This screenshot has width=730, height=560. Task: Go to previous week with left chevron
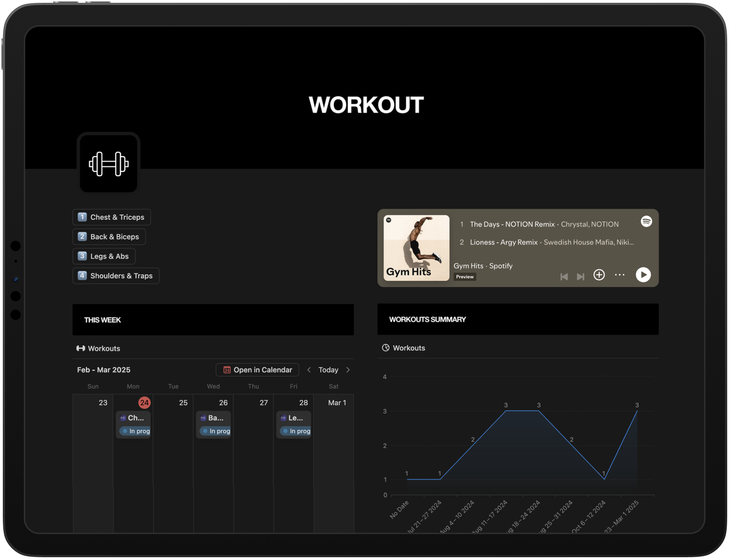coord(309,370)
